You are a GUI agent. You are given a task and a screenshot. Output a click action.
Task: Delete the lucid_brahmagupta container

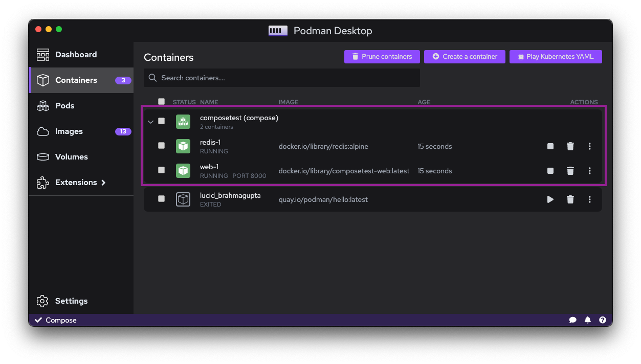570,199
